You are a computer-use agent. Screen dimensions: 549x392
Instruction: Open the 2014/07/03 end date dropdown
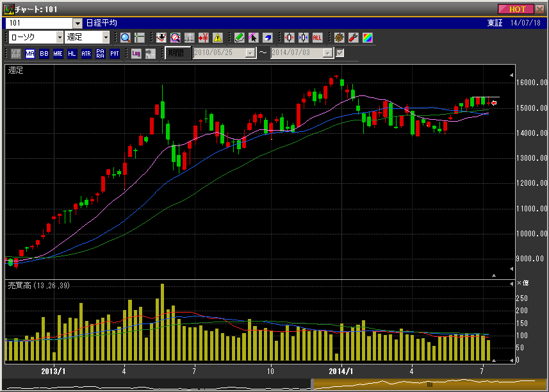tap(328, 53)
